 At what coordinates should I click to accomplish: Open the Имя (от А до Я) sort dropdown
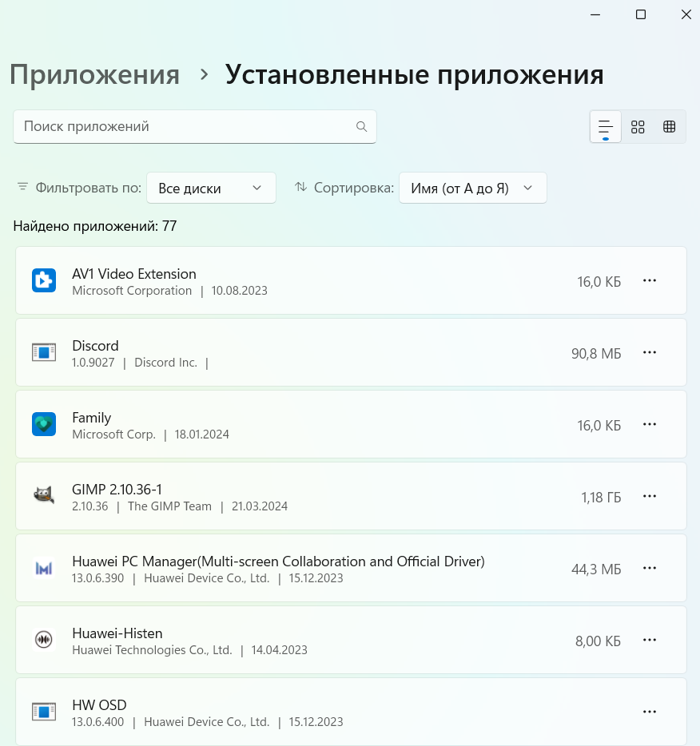click(472, 188)
